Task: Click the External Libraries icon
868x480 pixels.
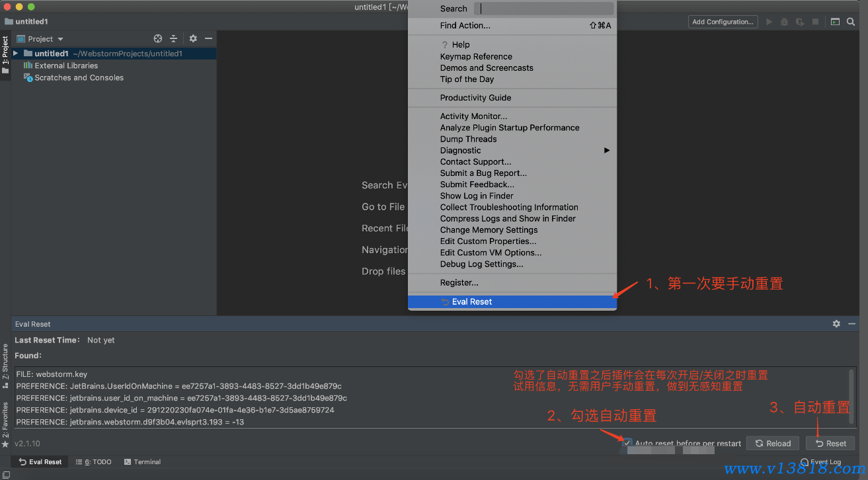Action: point(28,65)
